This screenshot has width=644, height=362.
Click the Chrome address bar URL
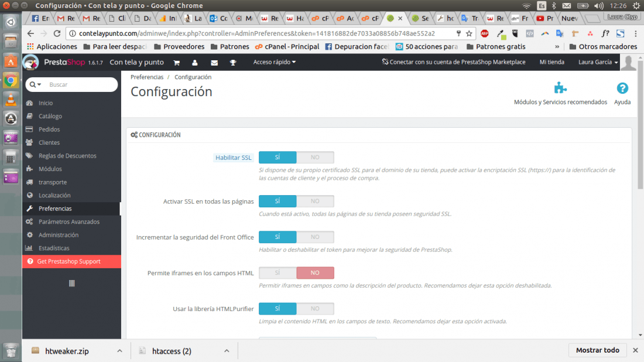click(256, 33)
